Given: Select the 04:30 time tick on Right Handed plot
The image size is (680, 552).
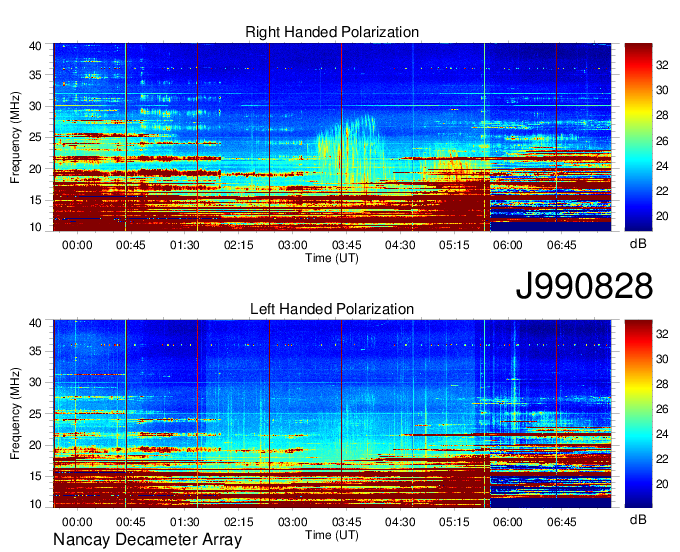Looking at the screenshot, I should tap(400, 245).
